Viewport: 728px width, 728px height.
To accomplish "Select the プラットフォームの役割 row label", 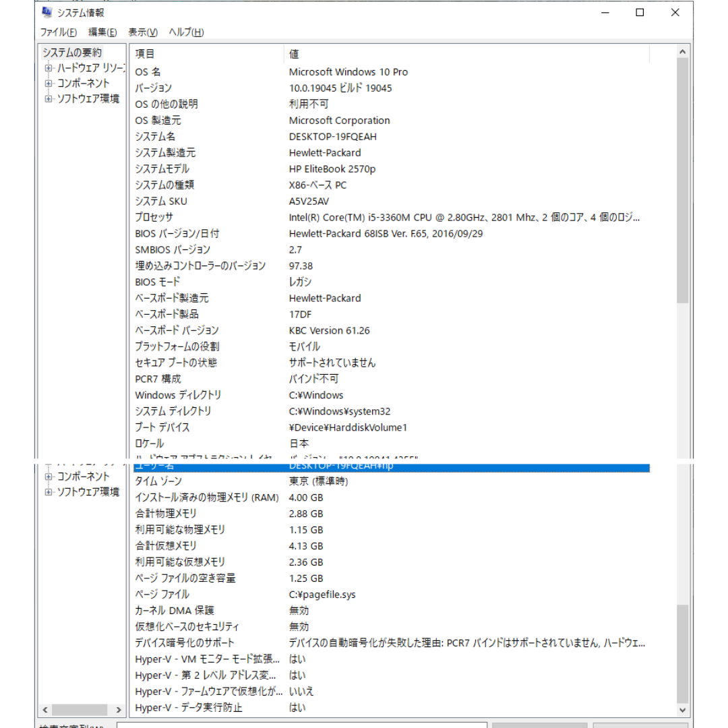I will pyautogui.click(x=177, y=346).
